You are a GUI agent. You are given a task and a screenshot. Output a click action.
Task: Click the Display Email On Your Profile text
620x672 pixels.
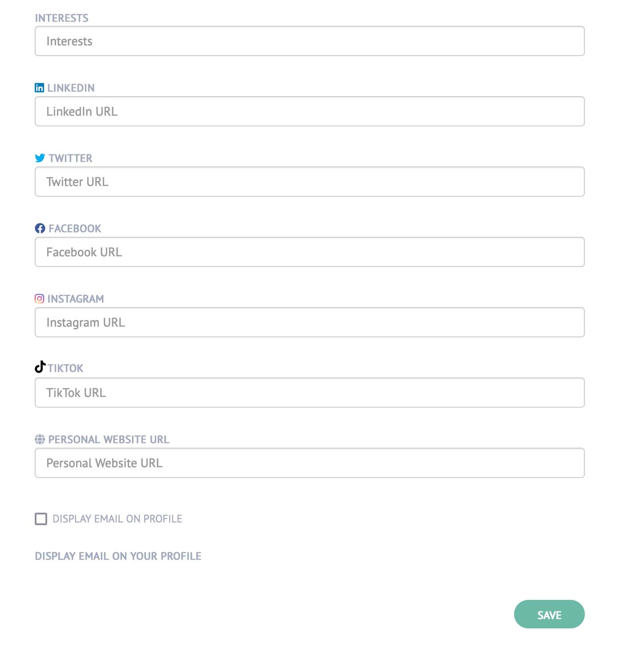point(118,556)
